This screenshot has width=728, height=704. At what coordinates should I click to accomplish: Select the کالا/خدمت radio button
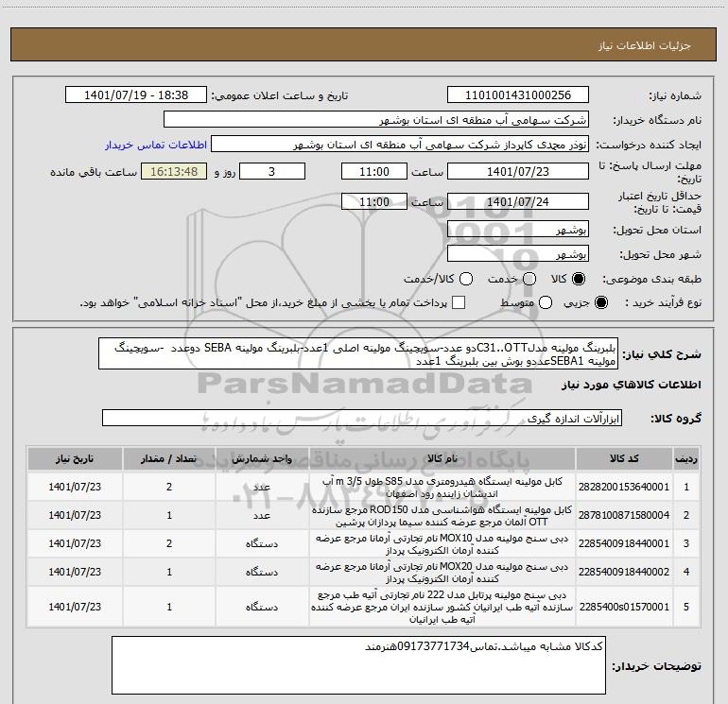(466, 279)
